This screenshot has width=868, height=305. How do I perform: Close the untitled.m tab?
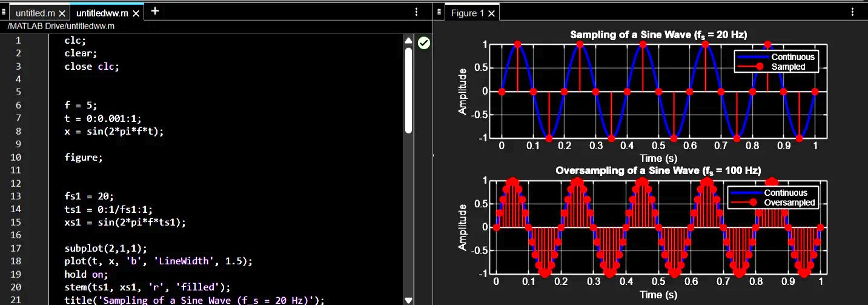(x=62, y=13)
